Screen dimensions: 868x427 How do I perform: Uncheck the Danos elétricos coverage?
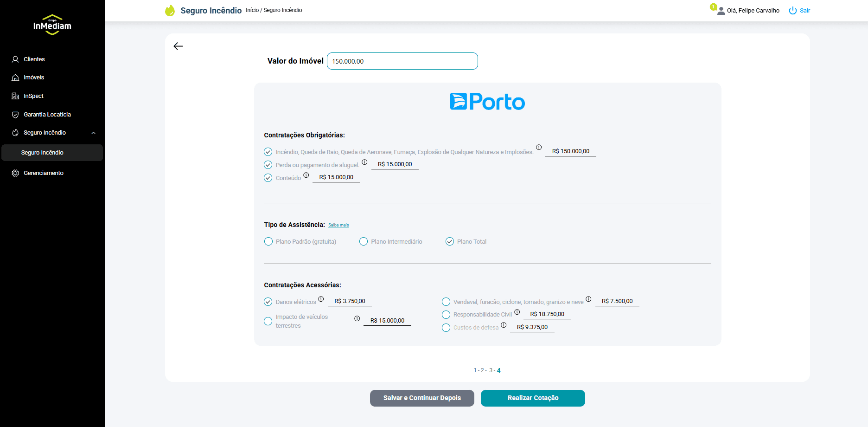[x=268, y=302]
